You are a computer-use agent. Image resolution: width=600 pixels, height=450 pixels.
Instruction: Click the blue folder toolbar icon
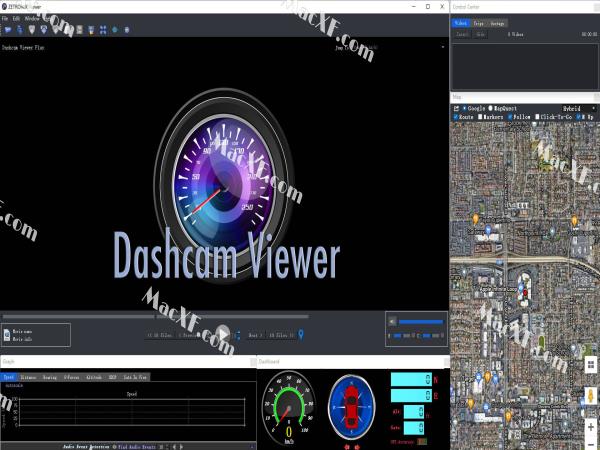tap(8, 30)
